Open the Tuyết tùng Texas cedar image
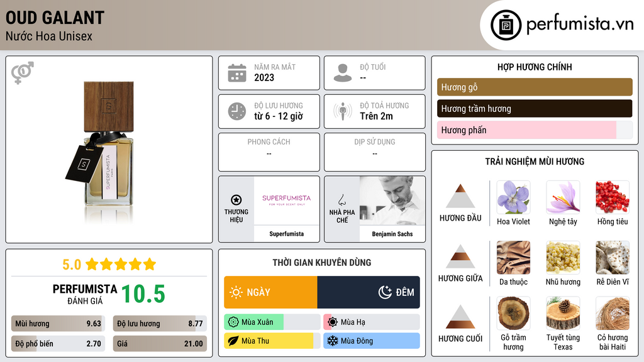The height and width of the screenshot is (362, 644). [563, 313]
